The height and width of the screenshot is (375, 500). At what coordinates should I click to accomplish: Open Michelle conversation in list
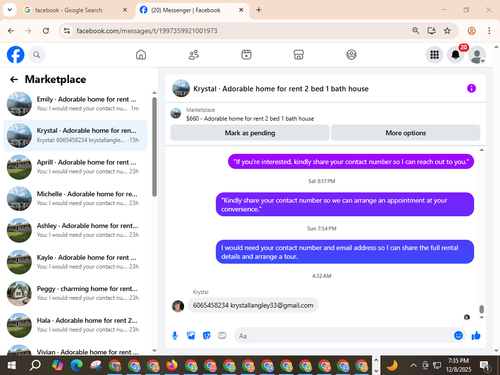[x=76, y=199]
